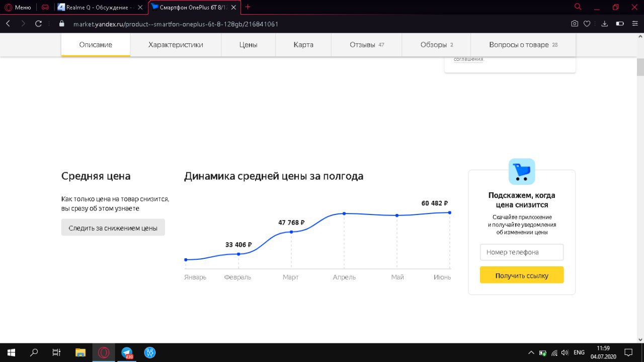Open the Windows Start menu
The width and height of the screenshot is (644, 362).
tap(11, 352)
